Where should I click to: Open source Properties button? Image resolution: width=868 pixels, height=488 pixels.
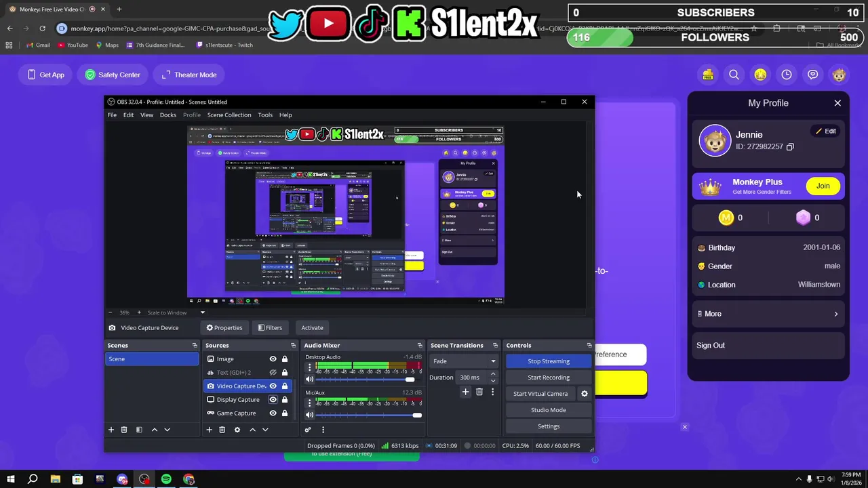(x=224, y=328)
